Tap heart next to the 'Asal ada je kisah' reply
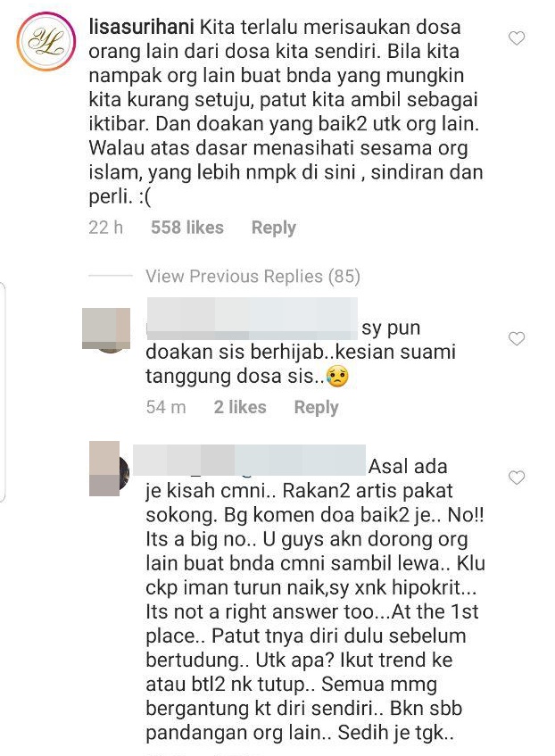The image size is (555, 756). tap(517, 478)
